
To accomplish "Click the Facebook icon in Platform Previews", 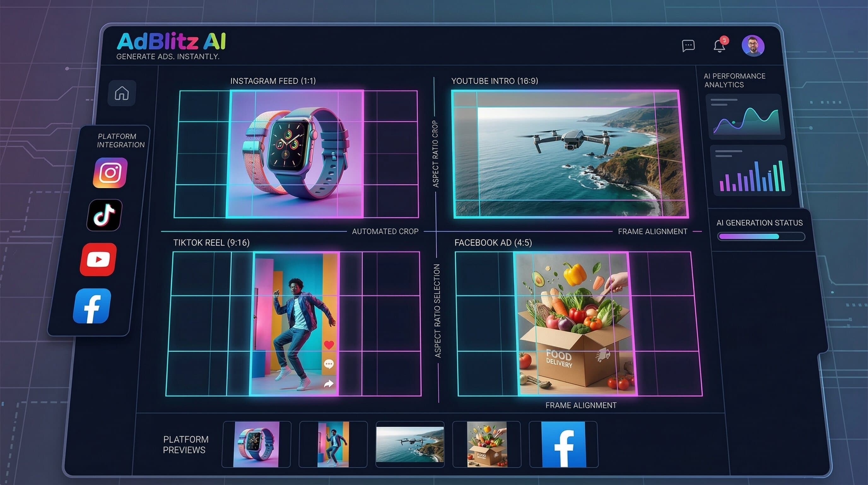I will click(564, 444).
